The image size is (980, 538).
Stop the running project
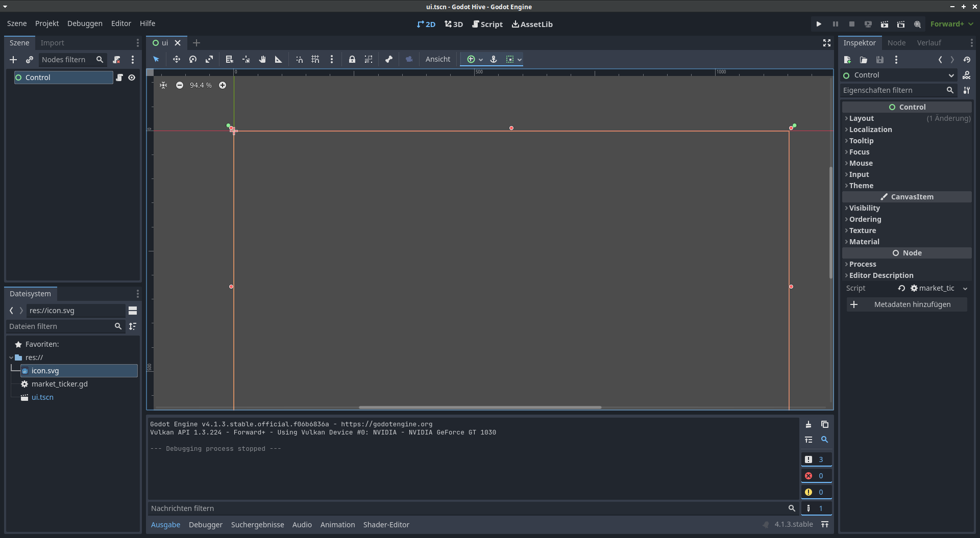pyautogui.click(x=851, y=24)
